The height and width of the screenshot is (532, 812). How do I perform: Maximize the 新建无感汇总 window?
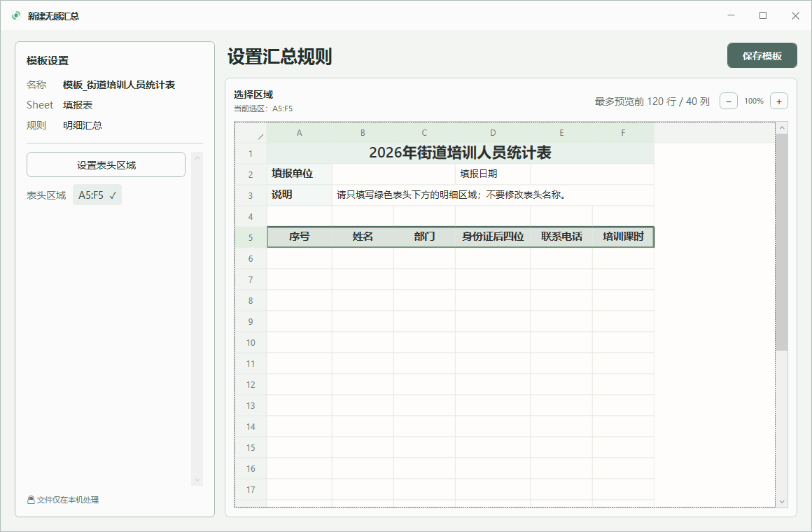point(763,15)
